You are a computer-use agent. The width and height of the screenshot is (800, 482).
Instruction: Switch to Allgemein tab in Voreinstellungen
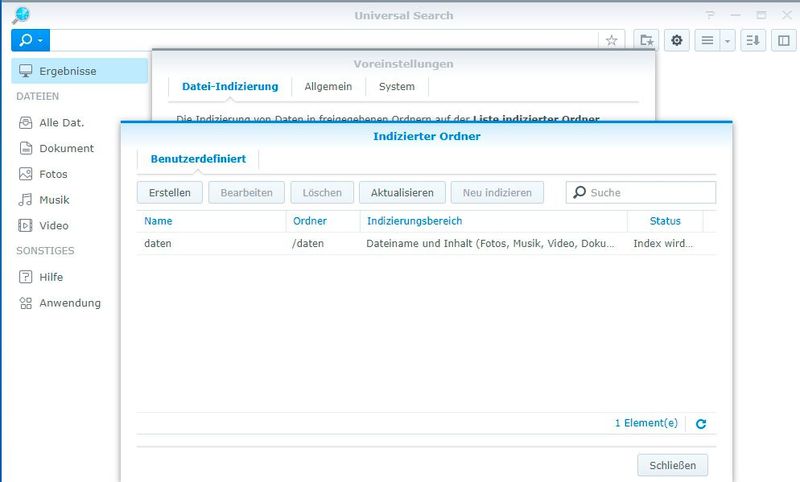point(328,87)
